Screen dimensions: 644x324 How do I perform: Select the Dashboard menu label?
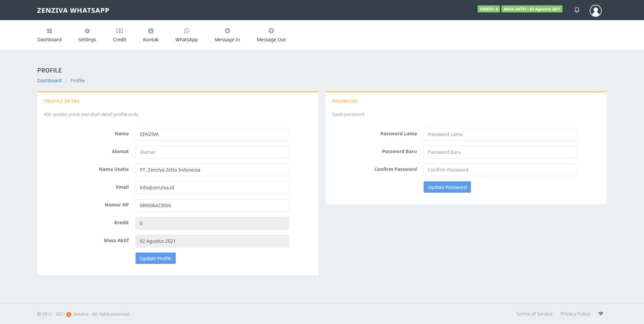click(x=49, y=40)
